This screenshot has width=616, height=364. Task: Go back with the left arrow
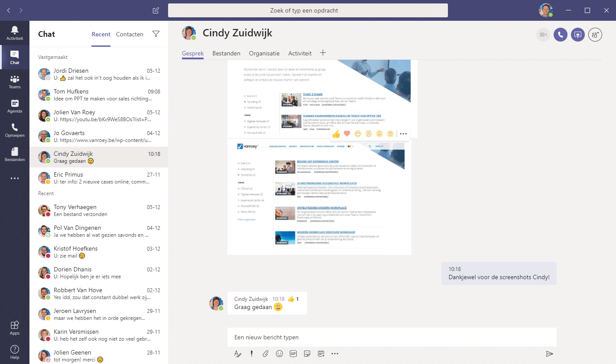[9, 10]
